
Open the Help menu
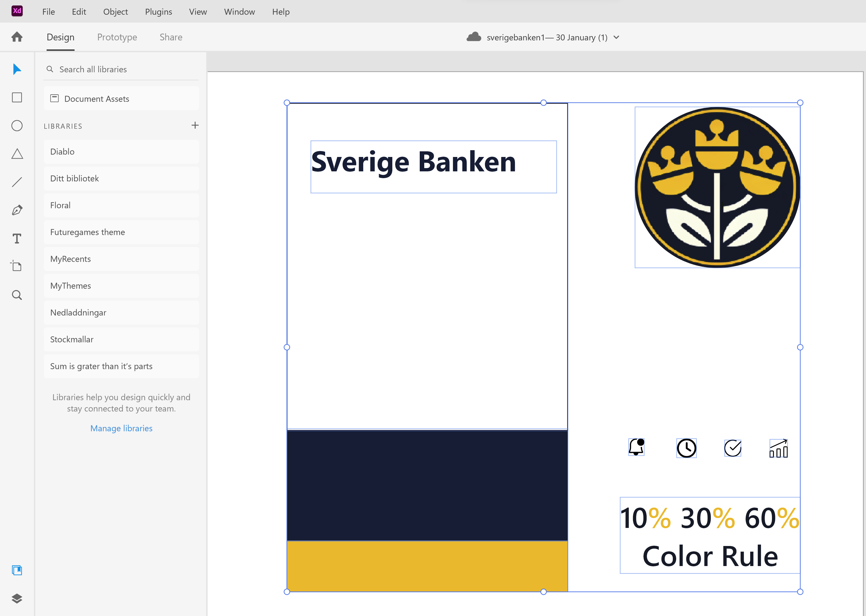(281, 12)
